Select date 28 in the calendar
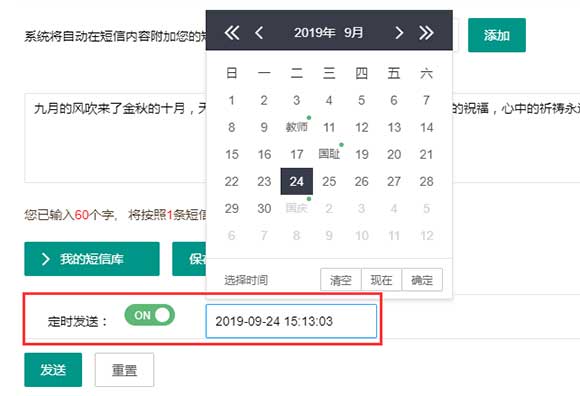 tap(426, 181)
